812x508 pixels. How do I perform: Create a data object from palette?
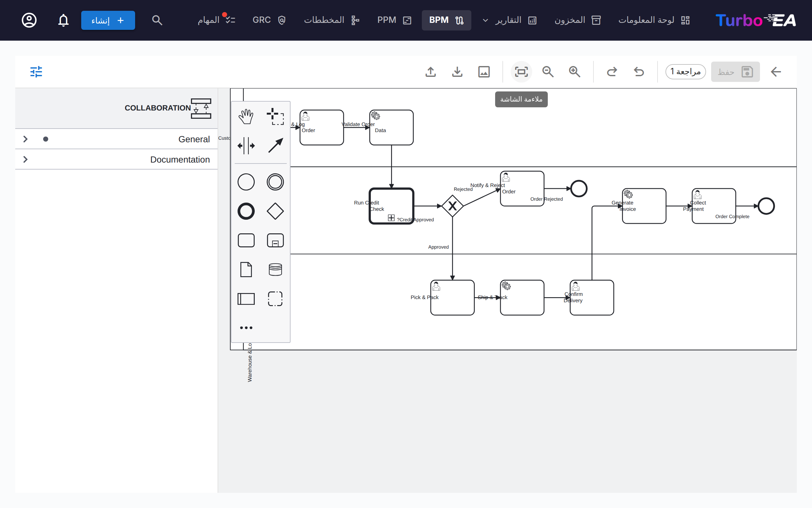click(x=246, y=270)
